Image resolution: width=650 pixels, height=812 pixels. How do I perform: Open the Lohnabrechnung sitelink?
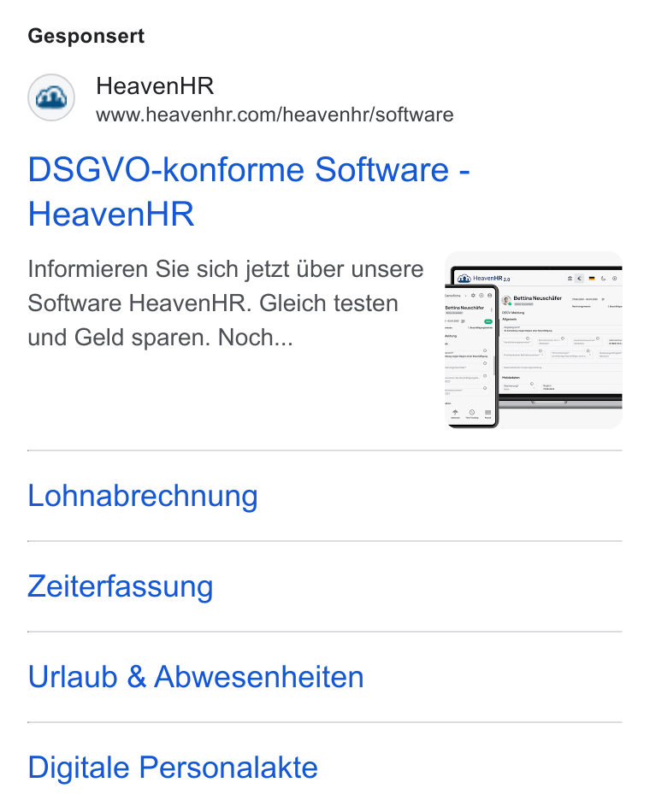(143, 496)
